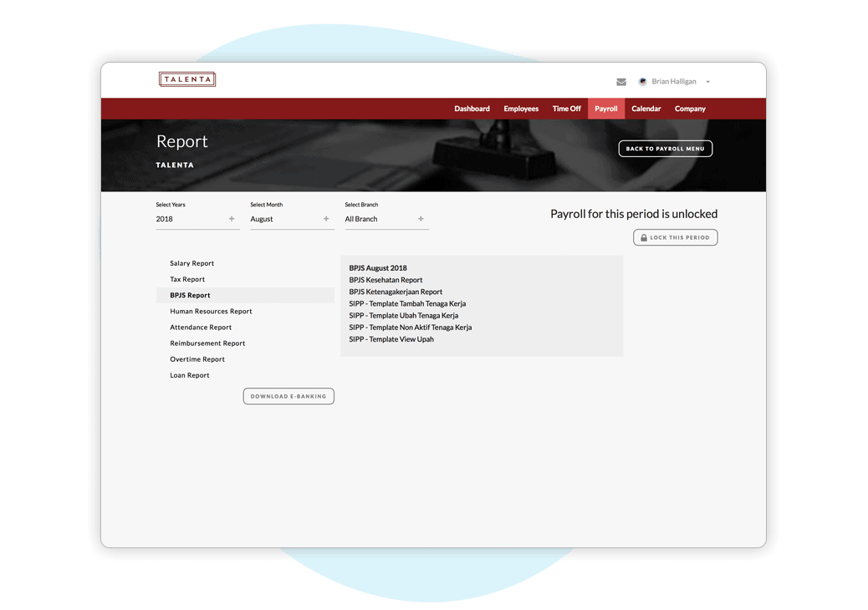Expand the Brian Halligan account dropdown arrow
The width and height of the screenshot is (868, 610).
click(x=708, y=82)
